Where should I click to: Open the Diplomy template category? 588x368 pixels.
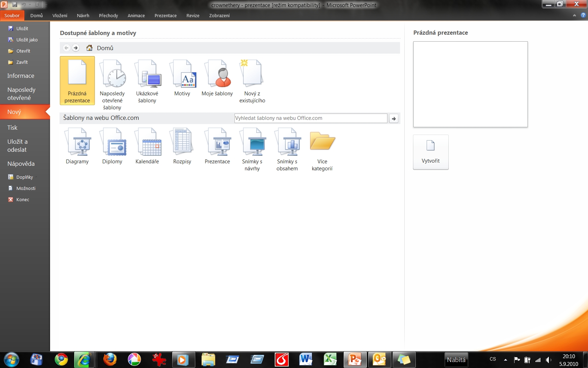click(x=112, y=145)
